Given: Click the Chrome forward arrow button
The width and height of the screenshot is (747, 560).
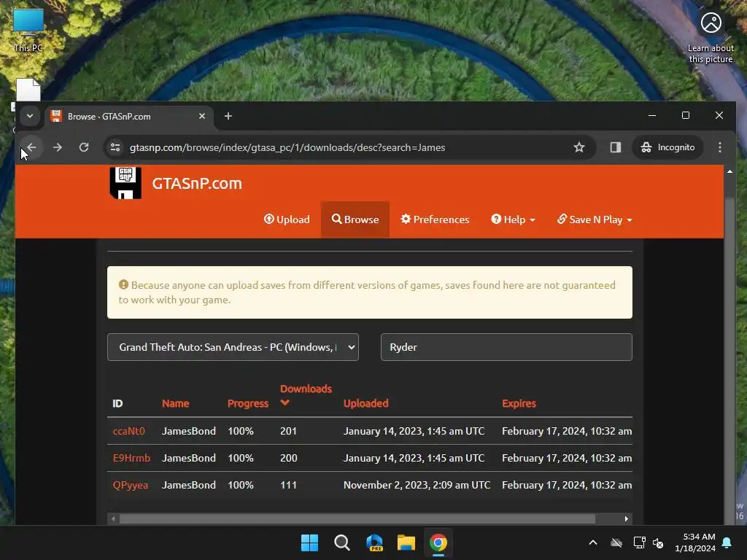Looking at the screenshot, I should point(58,147).
